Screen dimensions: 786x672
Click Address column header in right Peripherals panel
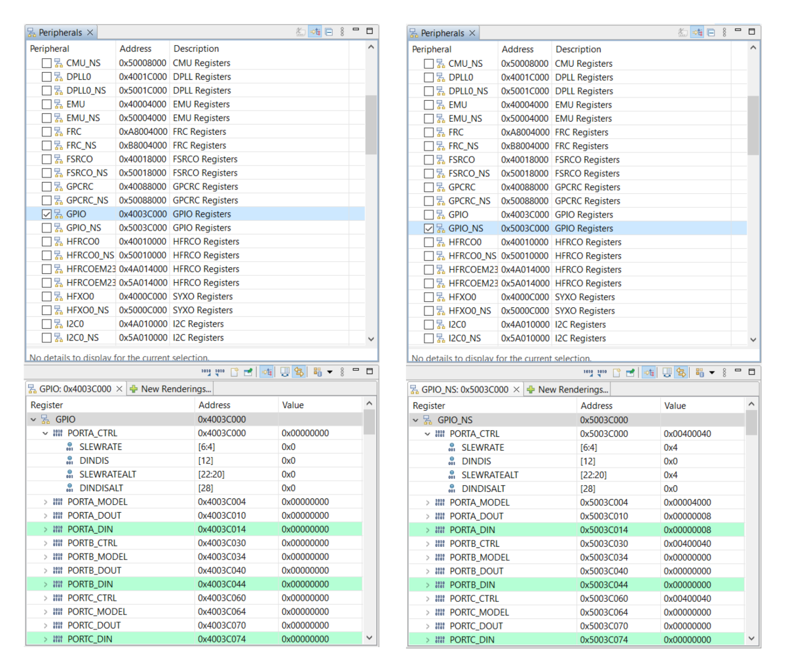pyautogui.click(x=517, y=49)
